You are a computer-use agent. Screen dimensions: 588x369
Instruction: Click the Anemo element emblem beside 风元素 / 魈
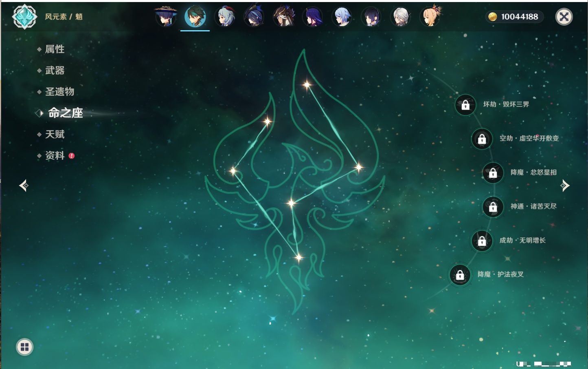24,17
